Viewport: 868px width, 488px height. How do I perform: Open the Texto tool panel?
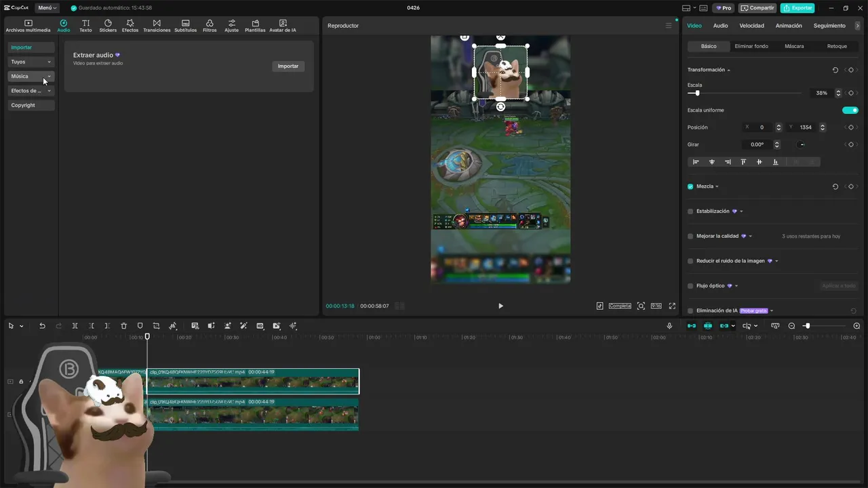pyautogui.click(x=85, y=26)
